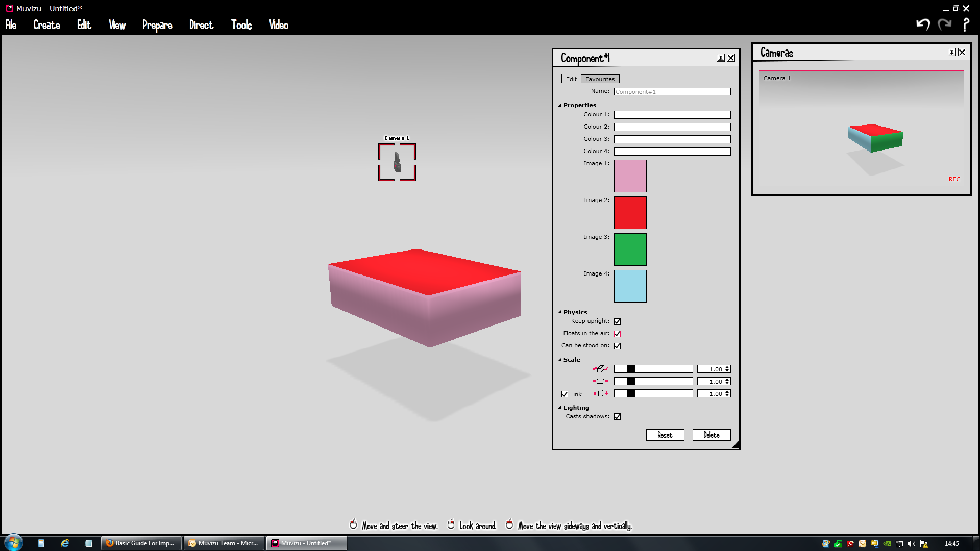The height and width of the screenshot is (551, 980).
Task: Click the undo arrow icon
Action: click(x=923, y=24)
